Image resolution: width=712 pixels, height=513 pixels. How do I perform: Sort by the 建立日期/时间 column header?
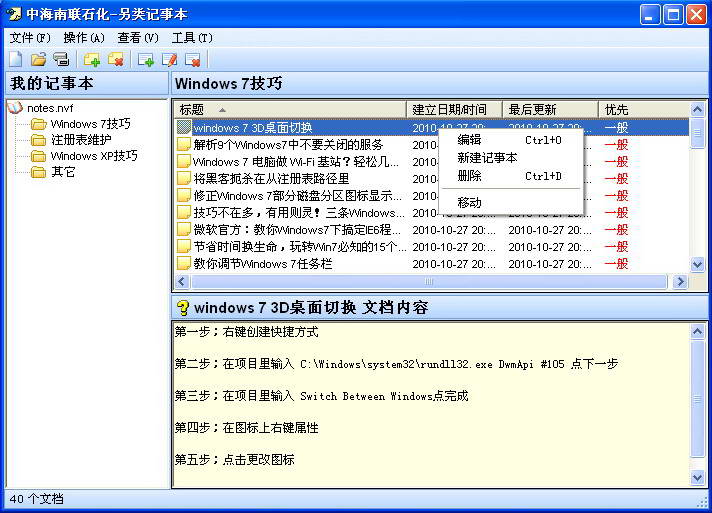click(x=454, y=109)
